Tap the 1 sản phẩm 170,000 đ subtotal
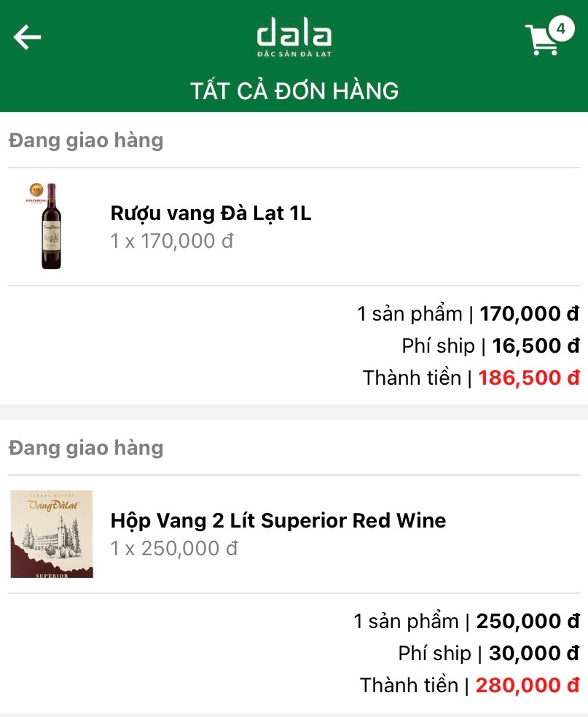 tap(468, 314)
